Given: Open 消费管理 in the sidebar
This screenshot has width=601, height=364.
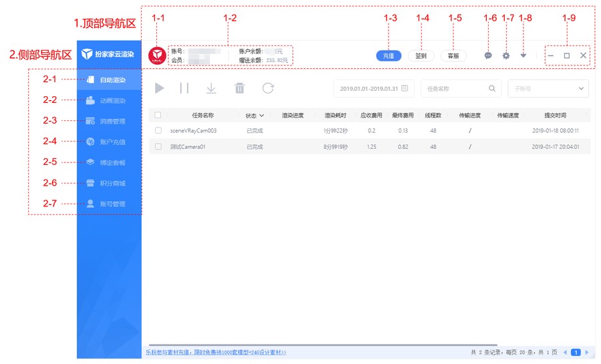Looking at the screenshot, I should (x=109, y=122).
